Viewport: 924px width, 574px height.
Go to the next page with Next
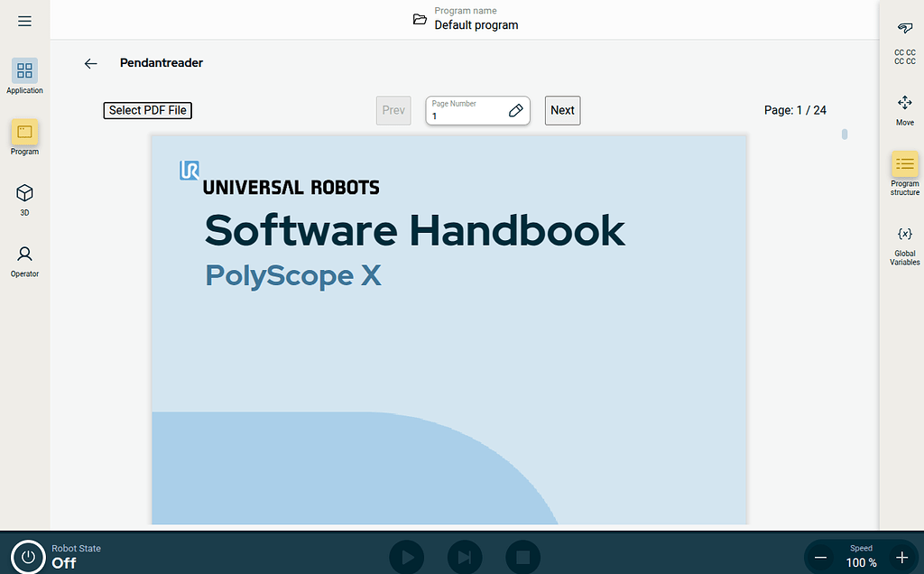point(562,110)
